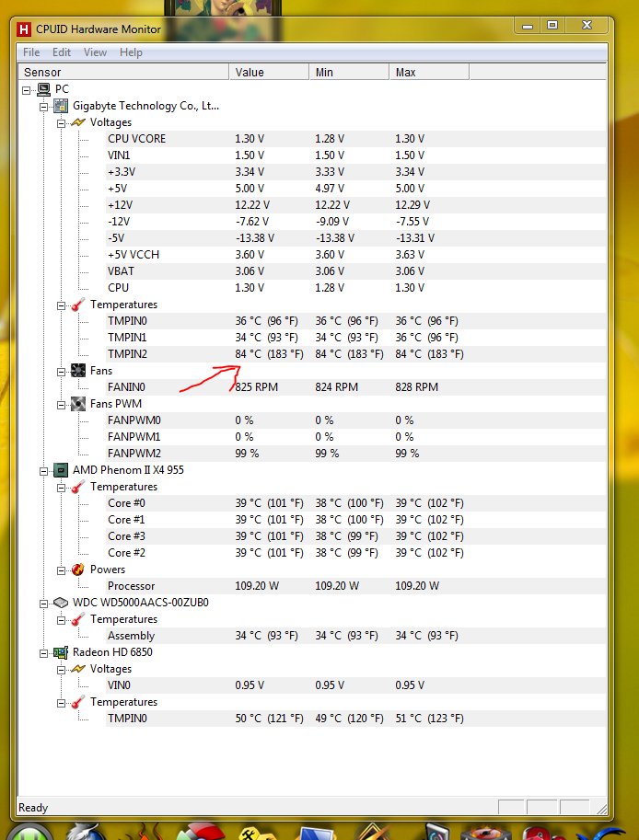Collapse the Fans group
Image resolution: width=639 pixels, height=840 pixels.
pos(61,372)
